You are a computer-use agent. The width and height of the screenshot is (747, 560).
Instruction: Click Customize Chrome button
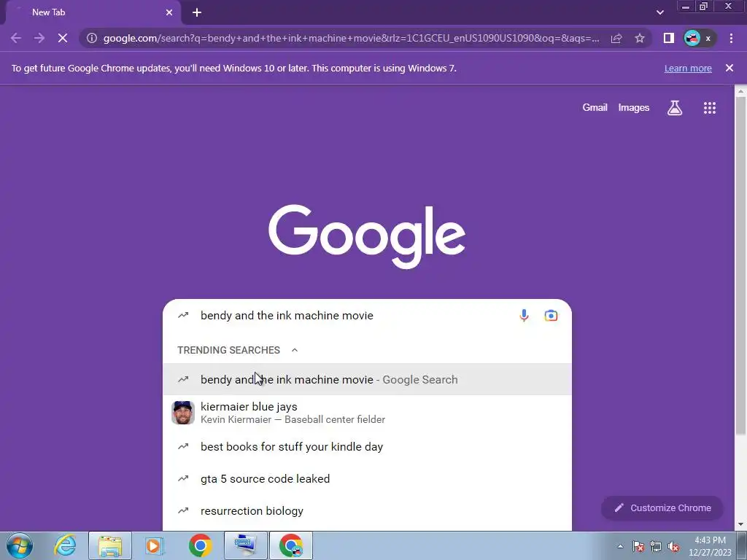(662, 508)
